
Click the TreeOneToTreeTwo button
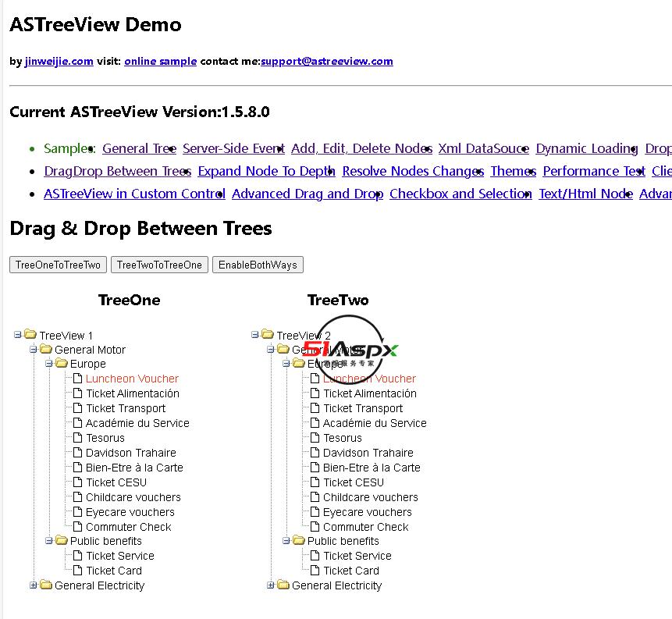(x=59, y=265)
